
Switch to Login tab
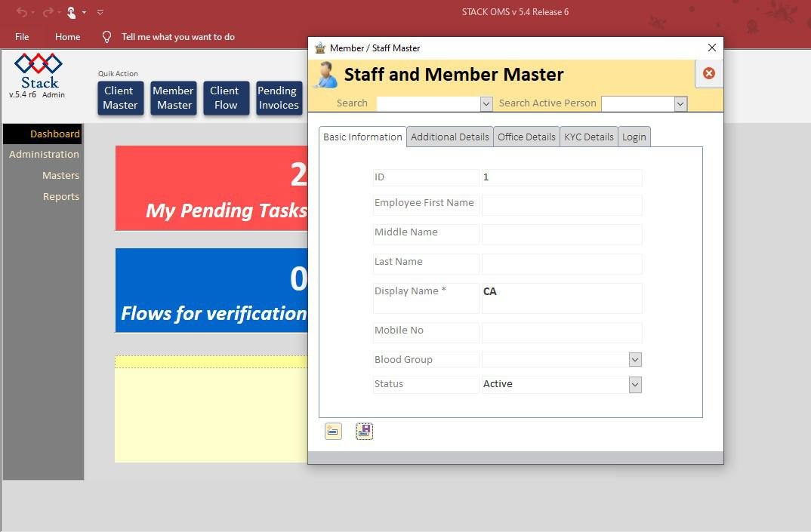tap(634, 137)
